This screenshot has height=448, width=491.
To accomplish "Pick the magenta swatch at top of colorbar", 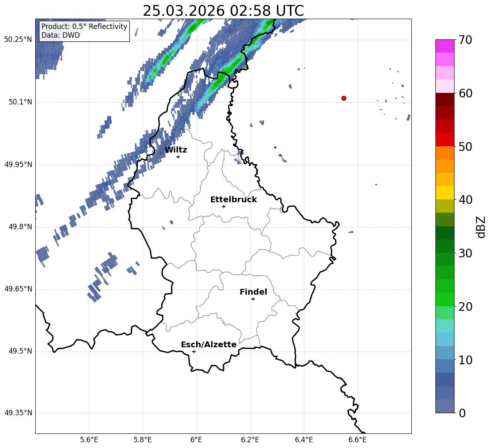I will click(445, 46).
